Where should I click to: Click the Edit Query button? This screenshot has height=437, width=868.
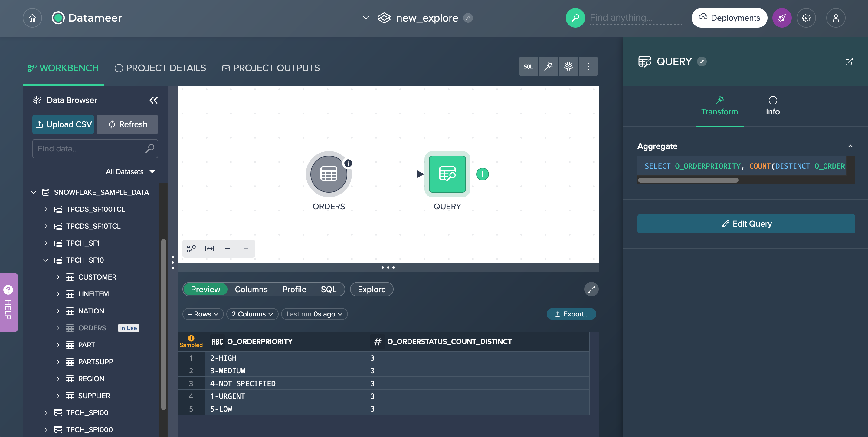[746, 223]
